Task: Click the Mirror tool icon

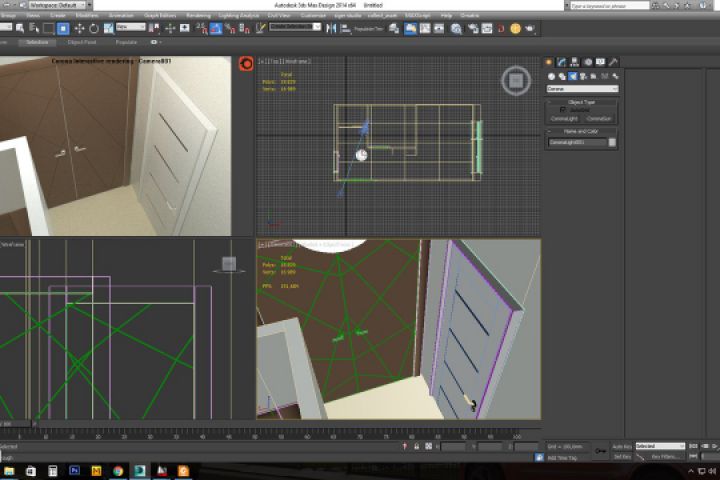Action: [331, 28]
